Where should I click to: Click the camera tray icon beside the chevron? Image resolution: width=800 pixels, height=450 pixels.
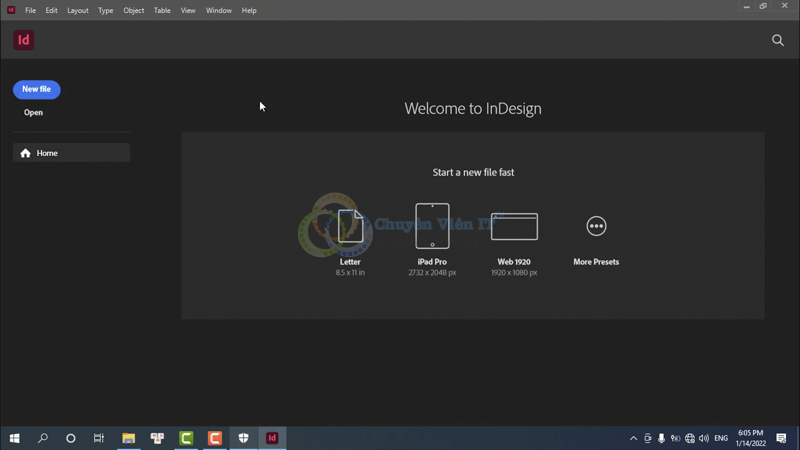[647, 438]
